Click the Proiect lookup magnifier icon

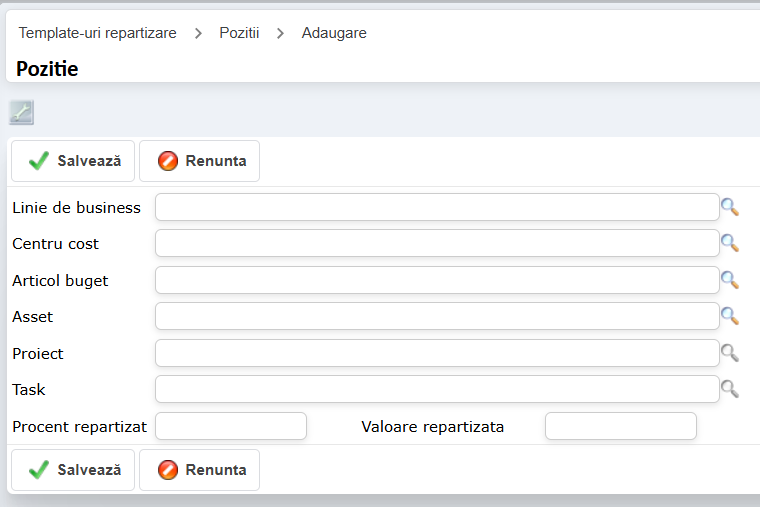730,353
